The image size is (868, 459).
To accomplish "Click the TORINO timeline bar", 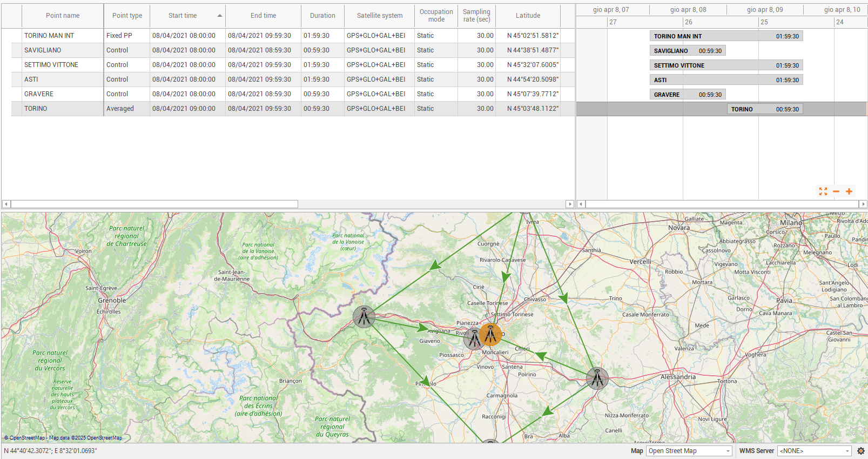I will click(x=764, y=109).
